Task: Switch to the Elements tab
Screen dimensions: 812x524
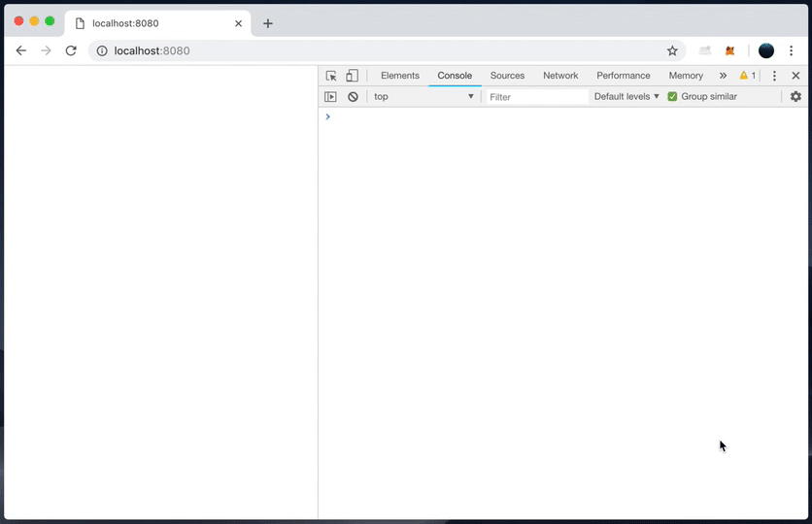Action: 400,76
